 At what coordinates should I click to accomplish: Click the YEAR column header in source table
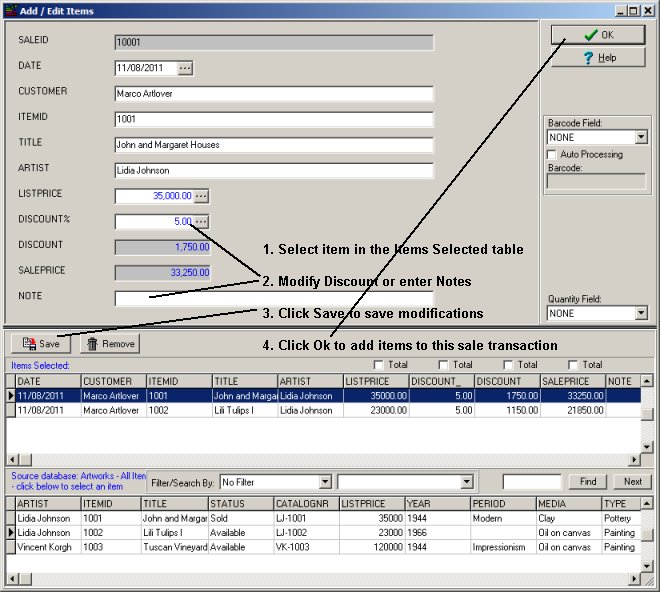coord(437,504)
